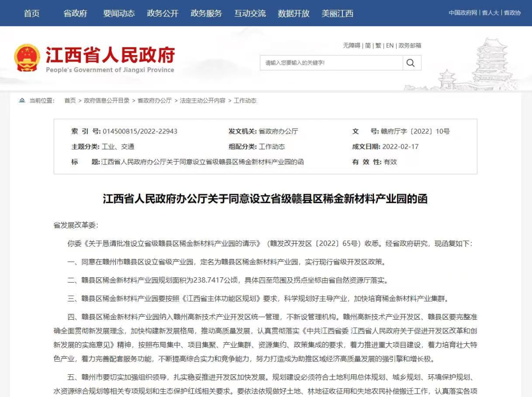The width and height of the screenshot is (532, 397).
Task: Switch to simplified Chinese via 简
Action: tap(368, 45)
